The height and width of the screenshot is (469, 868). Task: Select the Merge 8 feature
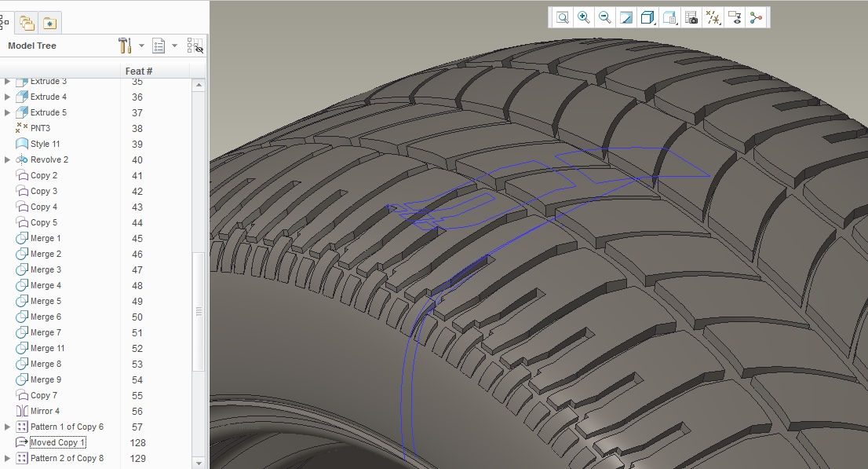click(46, 364)
